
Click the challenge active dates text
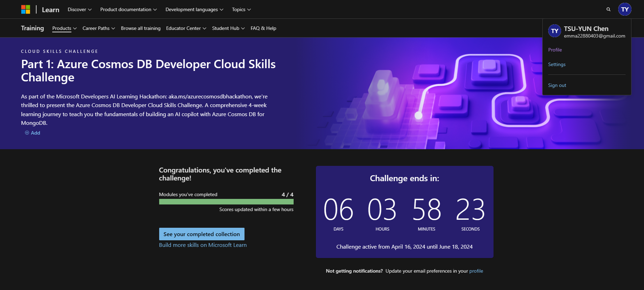404,247
